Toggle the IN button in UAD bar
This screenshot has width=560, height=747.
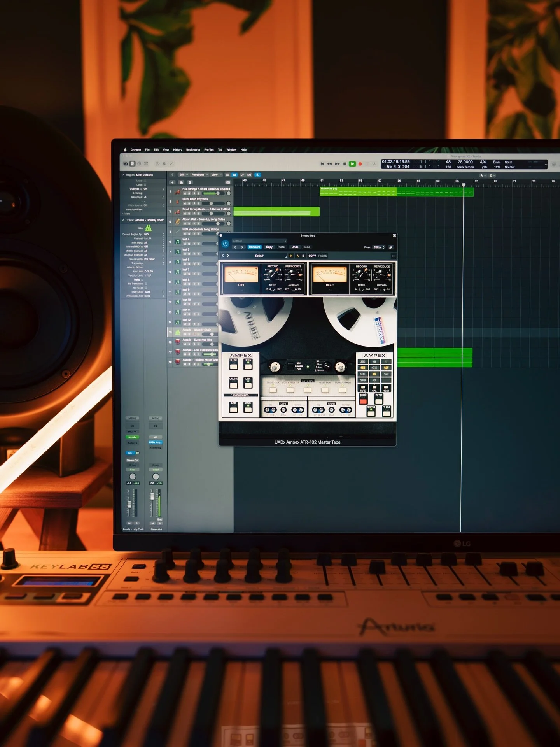pyautogui.click(x=291, y=256)
